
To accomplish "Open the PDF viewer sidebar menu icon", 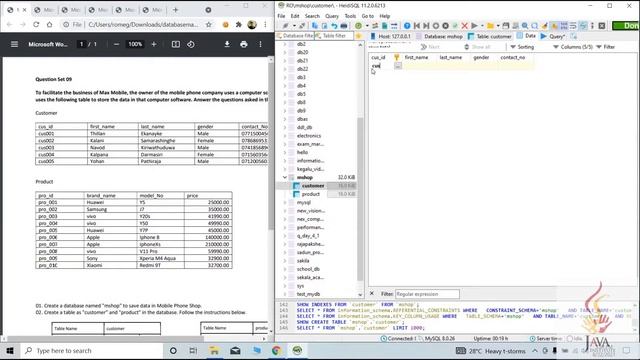I will coord(14,44).
